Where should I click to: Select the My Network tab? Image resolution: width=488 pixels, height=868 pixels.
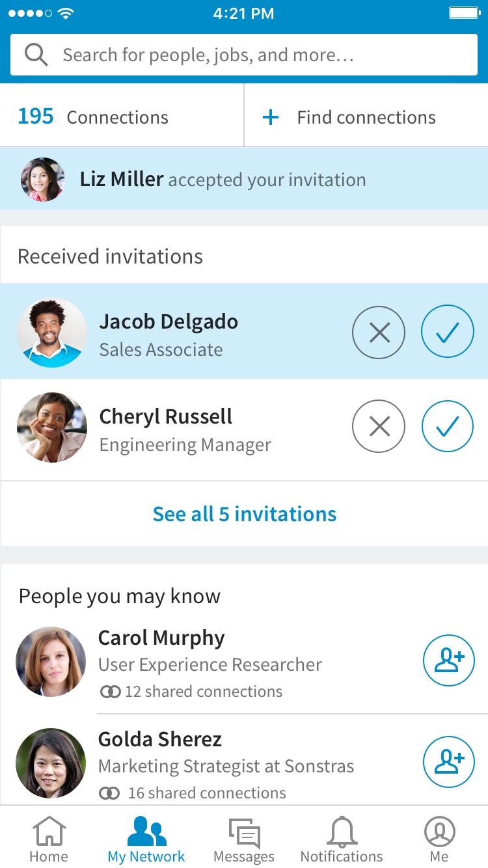coord(146,839)
